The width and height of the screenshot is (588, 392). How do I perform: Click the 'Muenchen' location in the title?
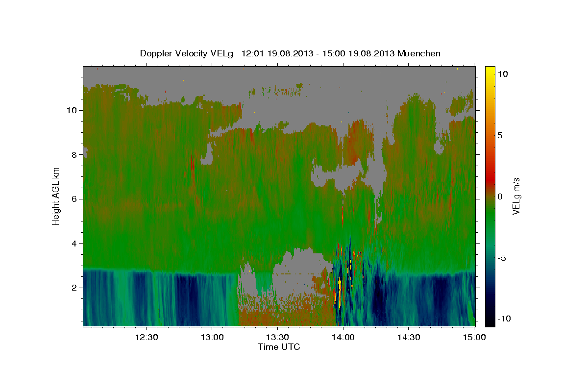tap(419, 53)
